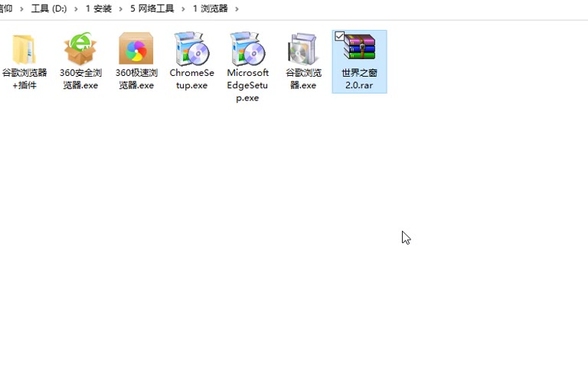Select the ChromeSetup.exe installer icon

point(191,48)
